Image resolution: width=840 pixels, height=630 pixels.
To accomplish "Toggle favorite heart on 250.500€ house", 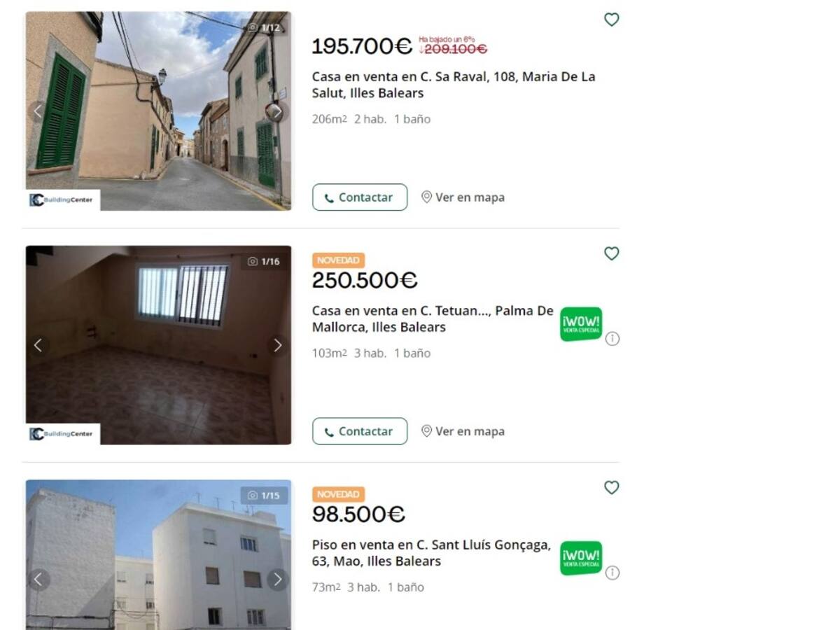I will tap(611, 253).
